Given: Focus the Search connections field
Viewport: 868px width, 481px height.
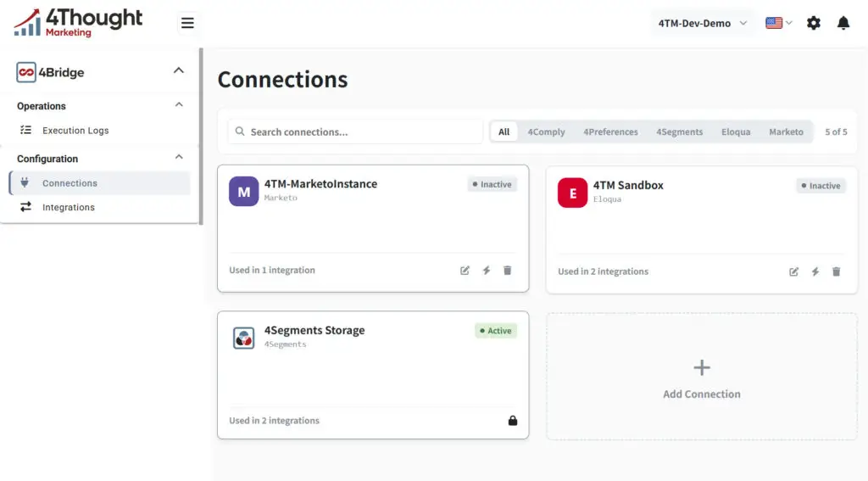Looking at the screenshot, I should tap(355, 131).
